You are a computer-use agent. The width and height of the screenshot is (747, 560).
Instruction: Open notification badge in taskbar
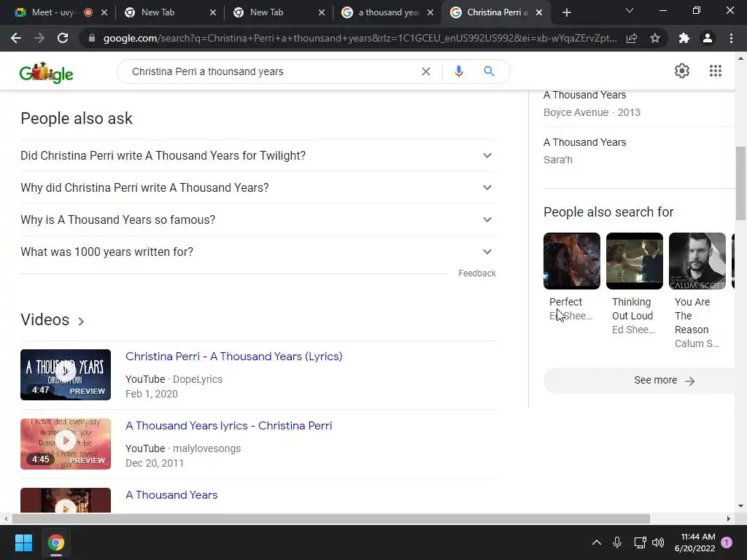(x=727, y=542)
